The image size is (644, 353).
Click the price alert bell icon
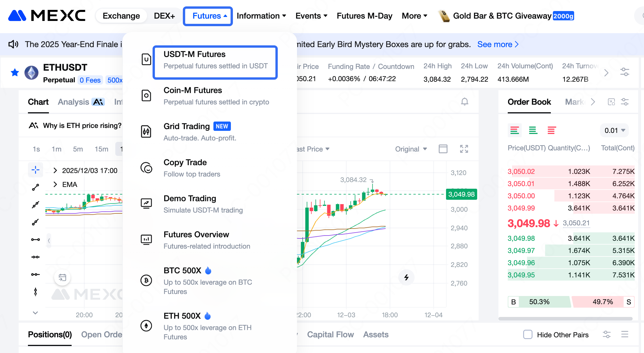(x=465, y=102)
